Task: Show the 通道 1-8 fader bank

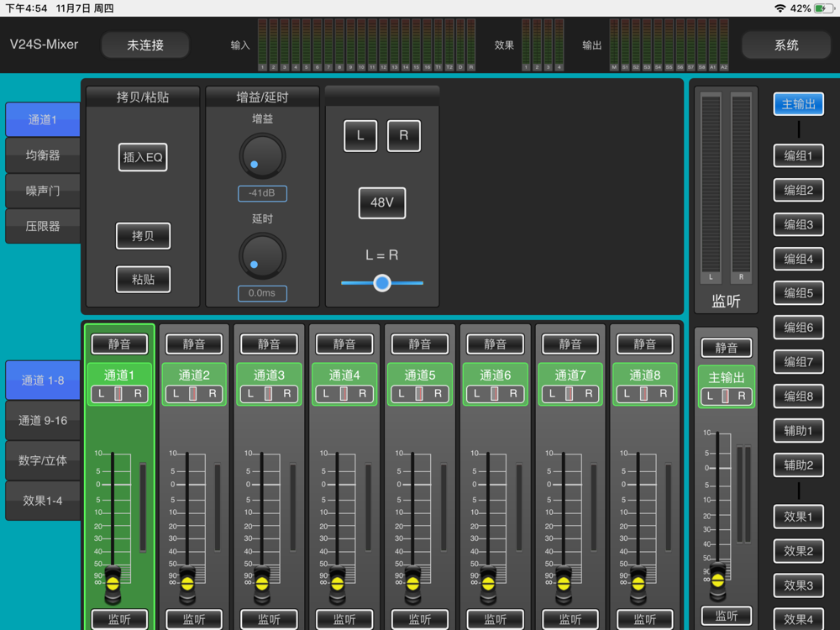Action: (x=43, y=381)
